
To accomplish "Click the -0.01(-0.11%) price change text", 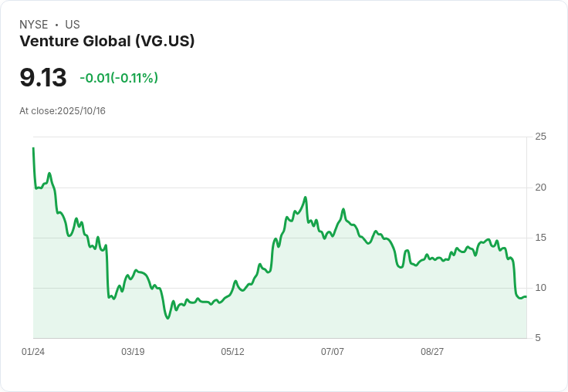I will coord(119,78).
